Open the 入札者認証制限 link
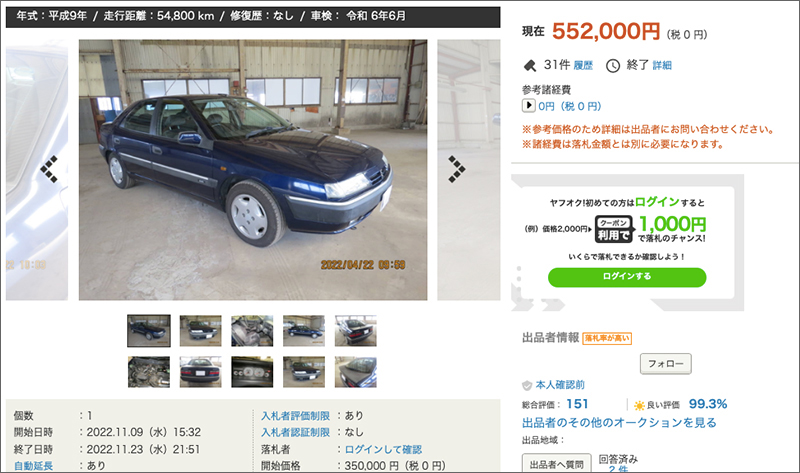The image size is (800, 473). [x=295, y=432]
